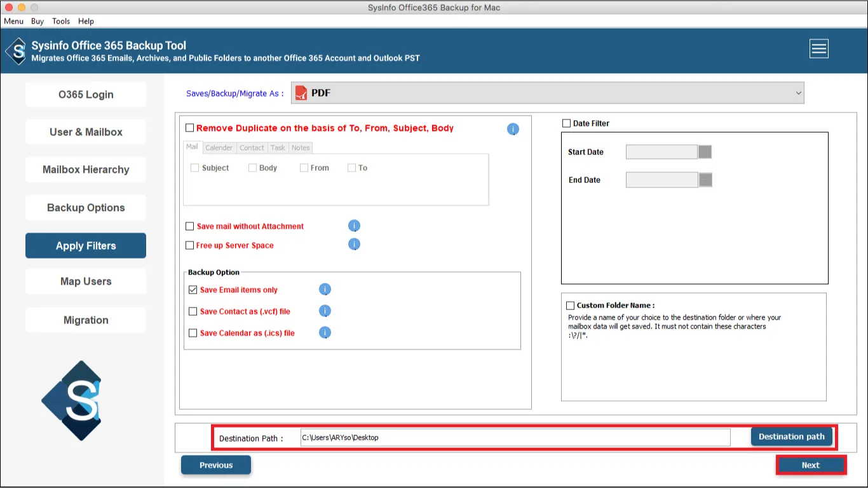868x488 pixels.
Task: Click info icon beside Save Email items only
Action: [325, 290]
